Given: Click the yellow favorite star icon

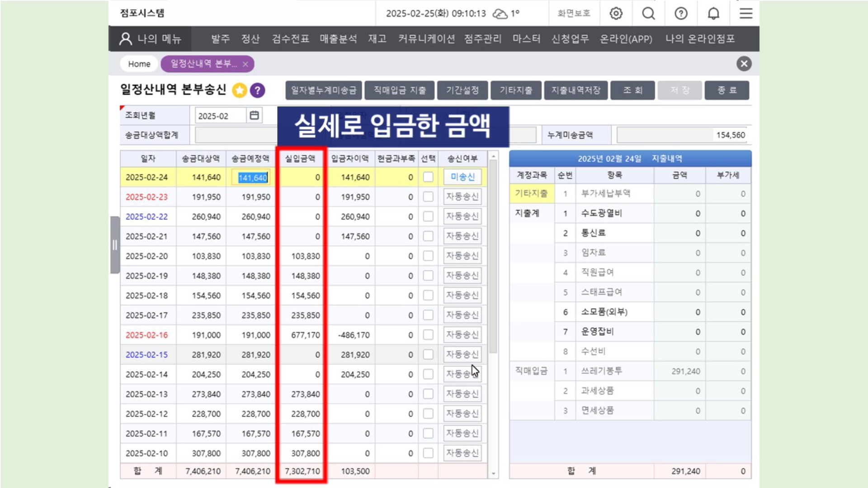Looking at the screenshot, I should 240,90.
